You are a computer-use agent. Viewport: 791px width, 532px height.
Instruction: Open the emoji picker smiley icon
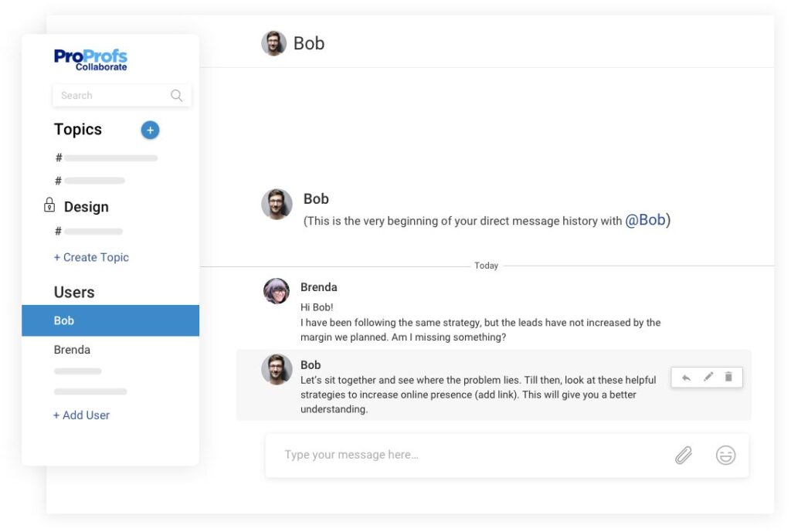(x=725, y=456)
